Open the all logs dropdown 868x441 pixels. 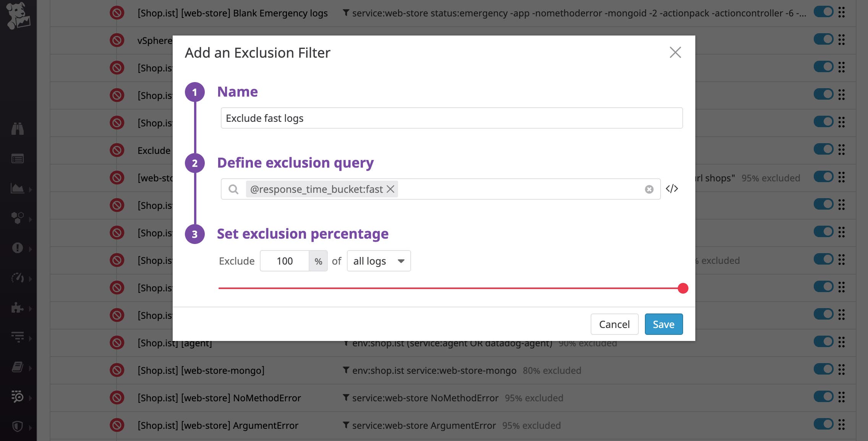point(378,261)
